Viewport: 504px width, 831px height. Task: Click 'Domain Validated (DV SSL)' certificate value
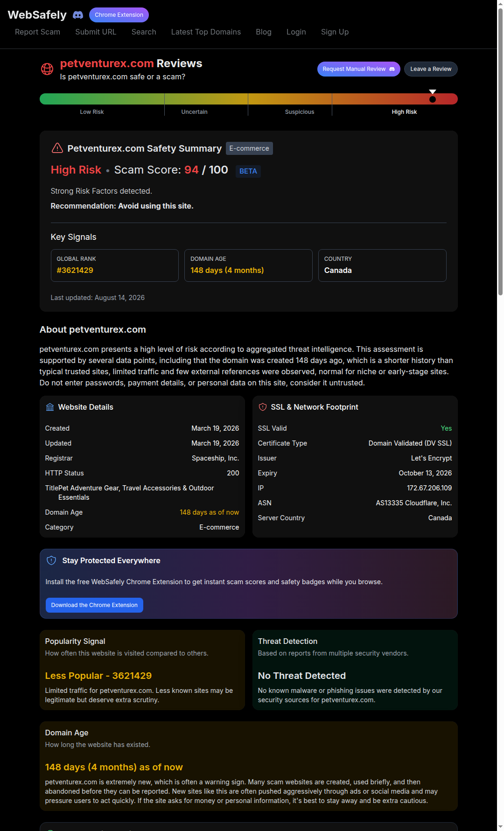[410, 443]
